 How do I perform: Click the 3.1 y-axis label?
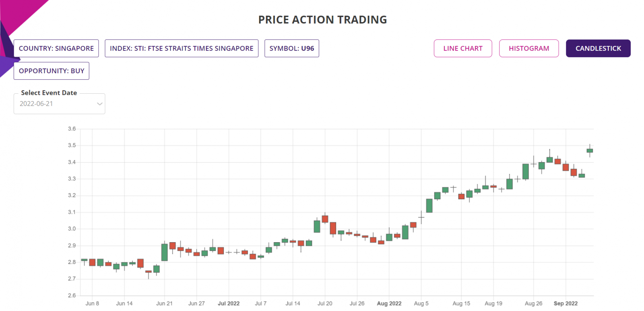tap(72, 212)
